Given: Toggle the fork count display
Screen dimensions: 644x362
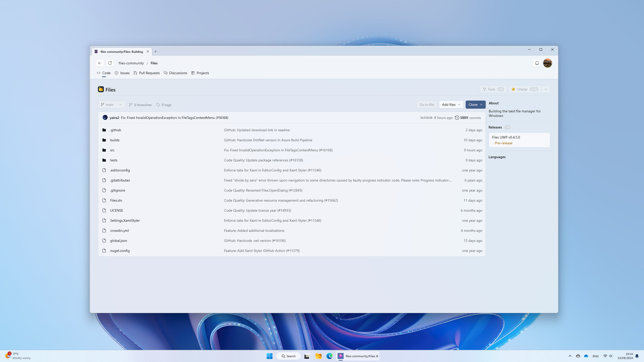Looking at the screenshot, I should 500,89.
